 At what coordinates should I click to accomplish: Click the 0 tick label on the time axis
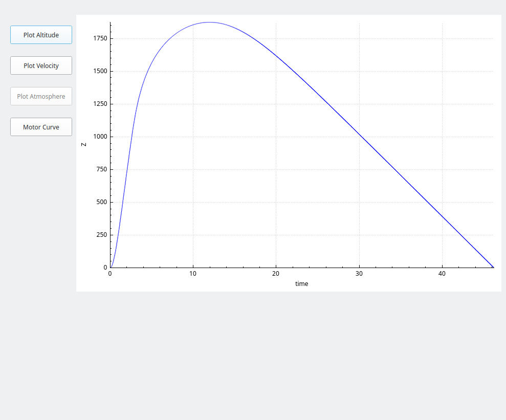pyautogui.click(x=110, y=274)
